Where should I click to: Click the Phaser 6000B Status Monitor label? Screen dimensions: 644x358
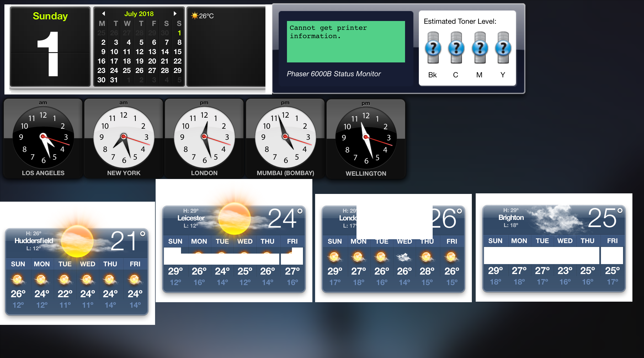point(334,74)
